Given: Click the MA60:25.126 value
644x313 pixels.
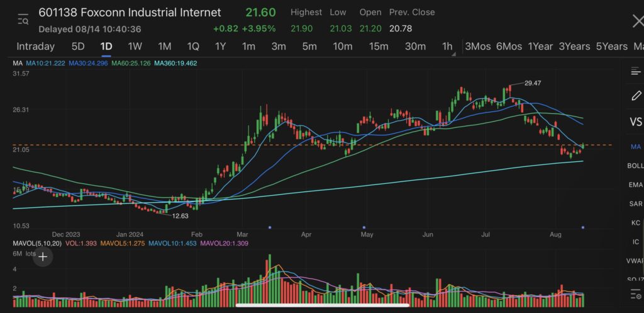Looking at the screenshot, I should pyautogui.click(x=131, y=64).
